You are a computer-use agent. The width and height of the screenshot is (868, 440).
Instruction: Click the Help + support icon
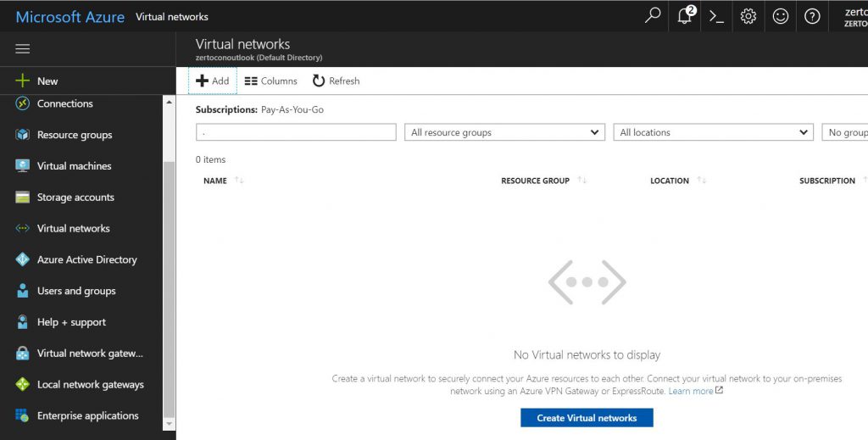click(22, 321)
